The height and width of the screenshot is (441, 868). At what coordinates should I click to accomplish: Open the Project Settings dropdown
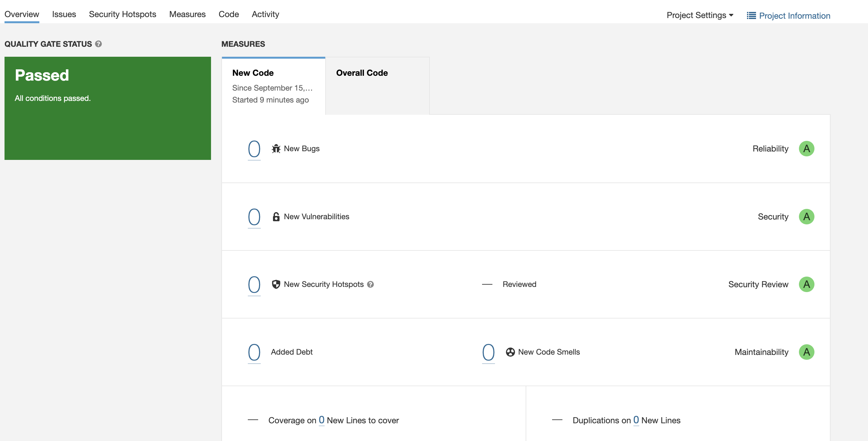pyautogui.click(x=700, y=15)
